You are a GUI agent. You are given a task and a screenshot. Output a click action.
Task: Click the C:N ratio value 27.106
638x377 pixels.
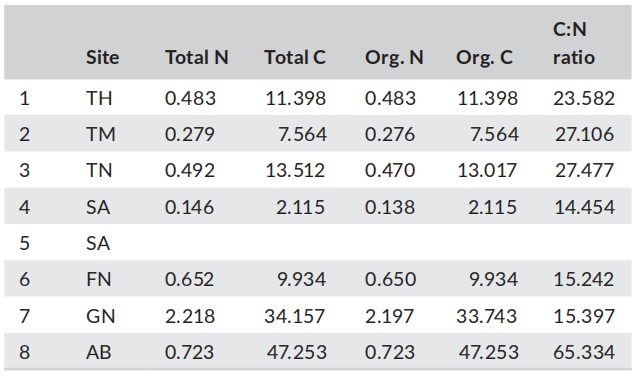(584, 134)
